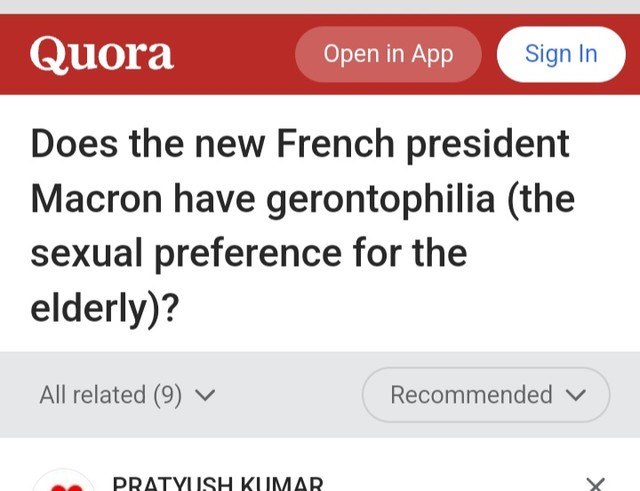Tap the "All related" label text

pos(92,395)
